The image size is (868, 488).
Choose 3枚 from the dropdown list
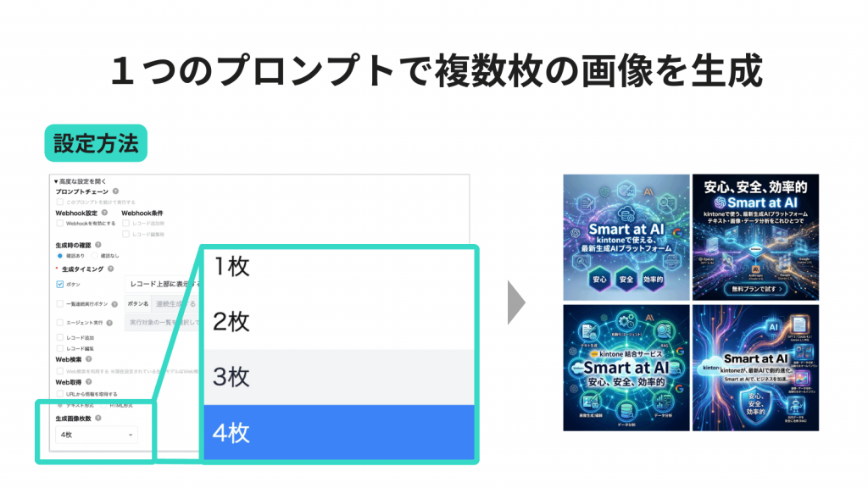click(339, 377)
